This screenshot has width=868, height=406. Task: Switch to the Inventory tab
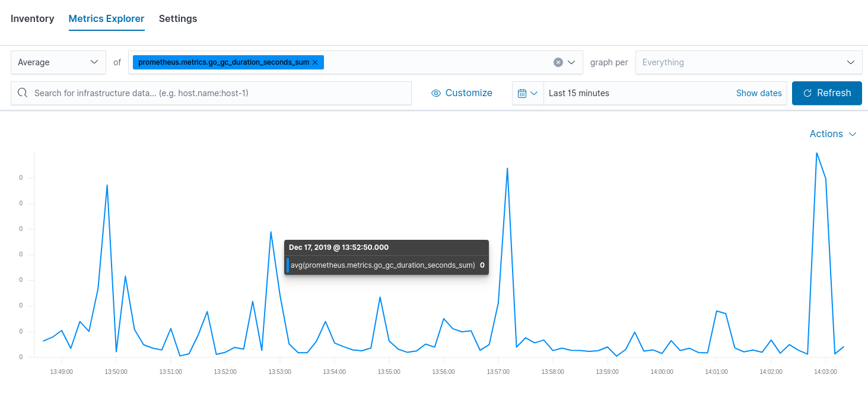point(33,18)
